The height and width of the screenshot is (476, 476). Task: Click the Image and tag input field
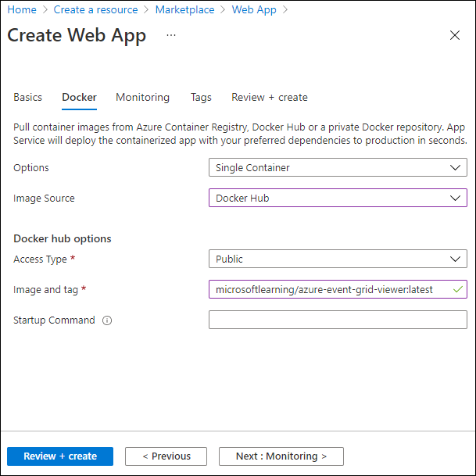click(x=338, y=289)
